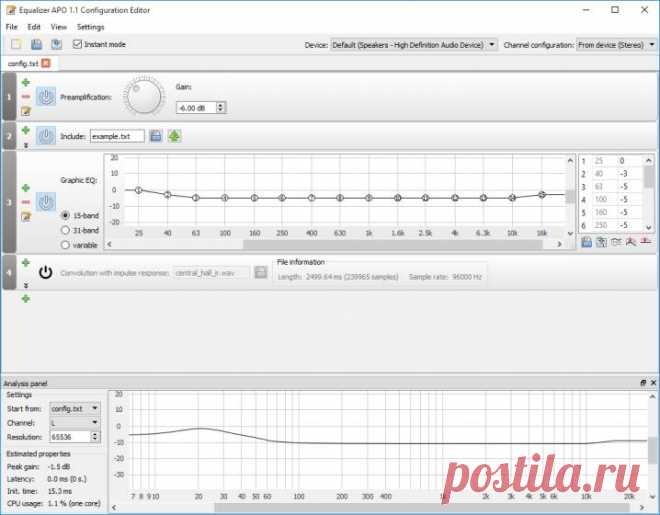The width and height of the screenshot is (660, 515).
Task: Open the View menu
Action: [59, 27]
